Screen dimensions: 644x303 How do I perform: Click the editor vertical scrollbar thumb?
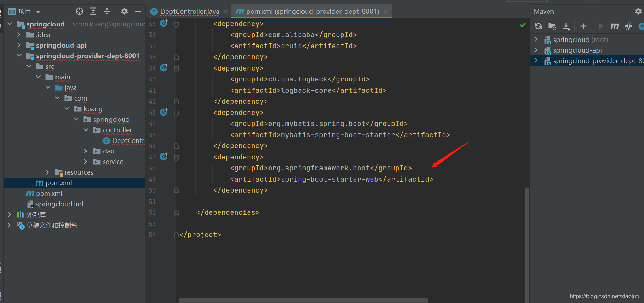[527, 245]
